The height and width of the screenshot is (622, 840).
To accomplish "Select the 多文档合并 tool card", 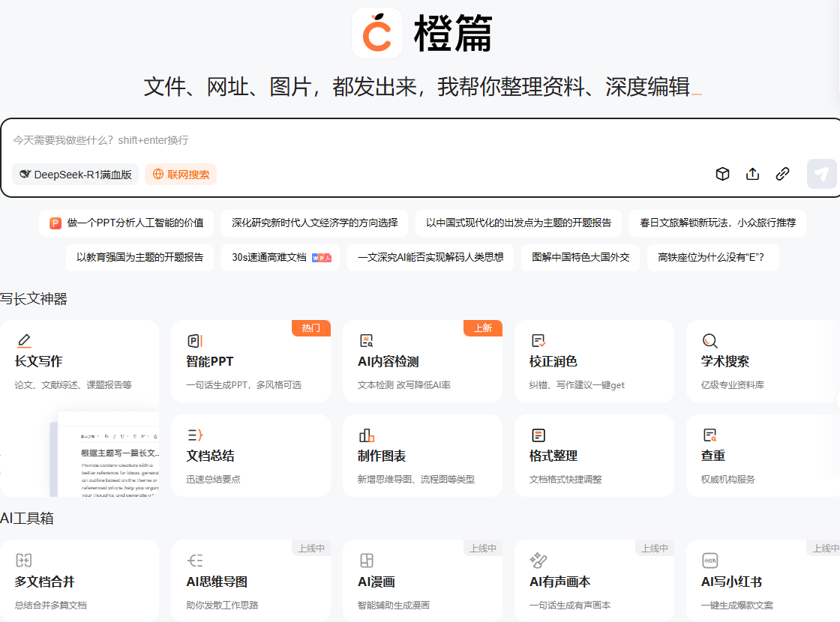I will tap(79, 582).
